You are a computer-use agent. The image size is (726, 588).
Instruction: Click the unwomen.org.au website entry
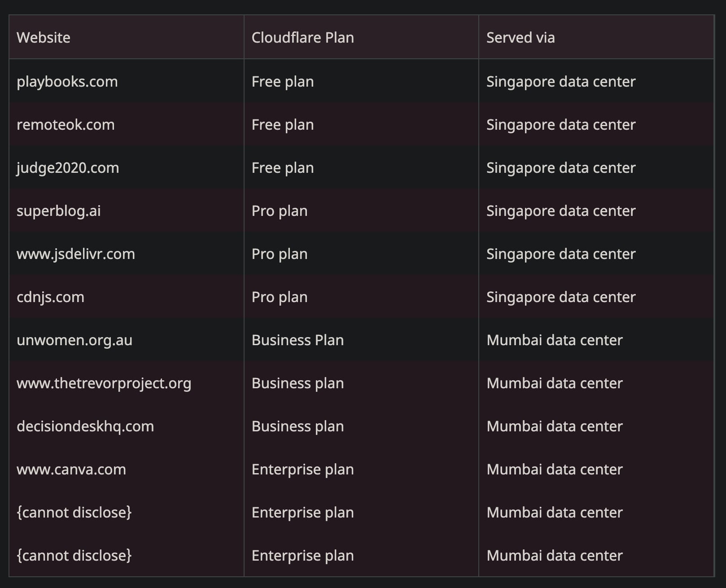click(74, 340)
